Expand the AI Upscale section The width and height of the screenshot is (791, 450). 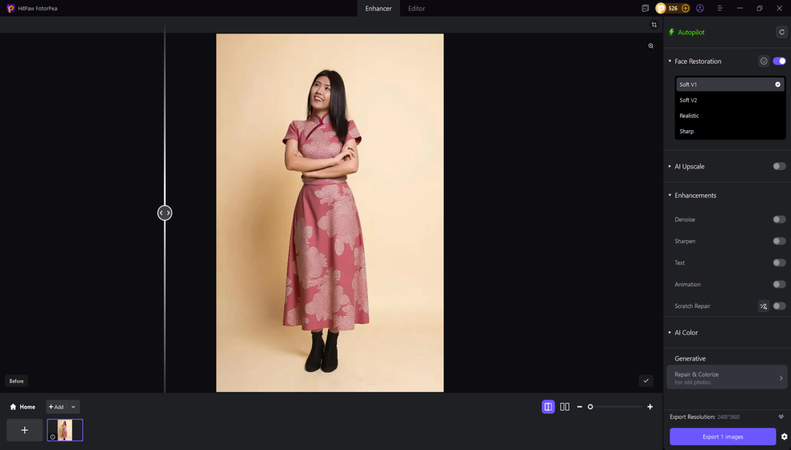click(x=670, y=166)
